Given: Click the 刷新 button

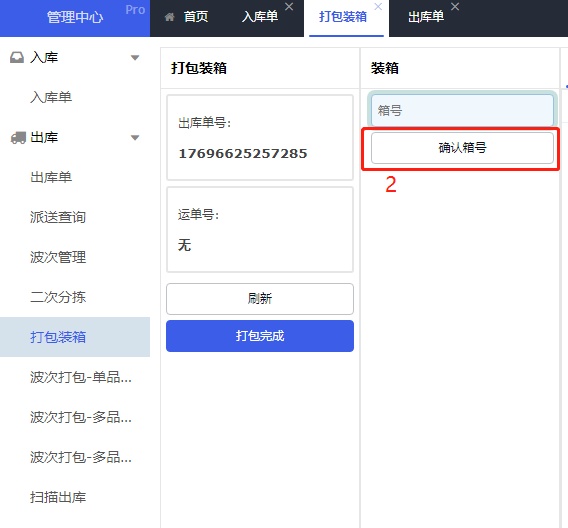Looking at the screenshot, I should tap(260, 299).
